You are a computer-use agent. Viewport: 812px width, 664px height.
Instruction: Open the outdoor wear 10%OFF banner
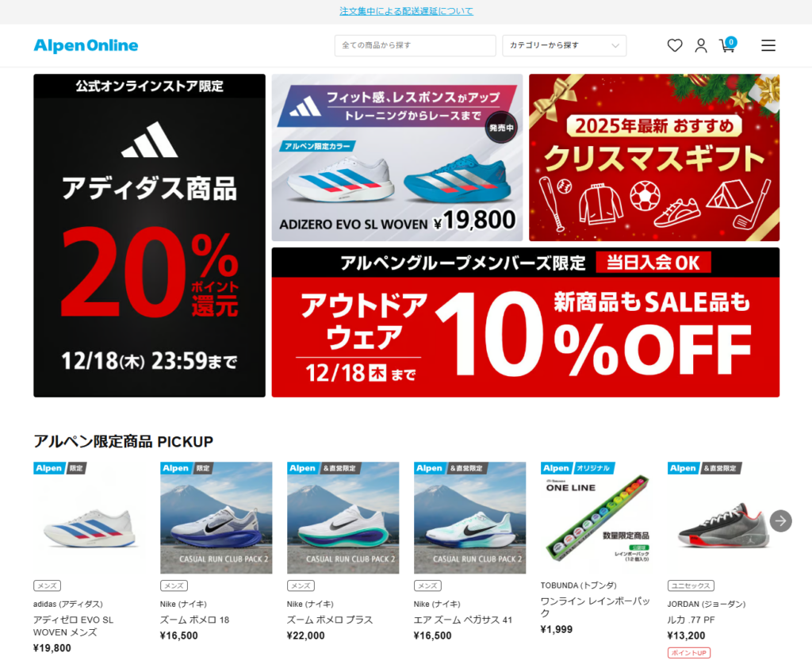[x=525, y=322]
